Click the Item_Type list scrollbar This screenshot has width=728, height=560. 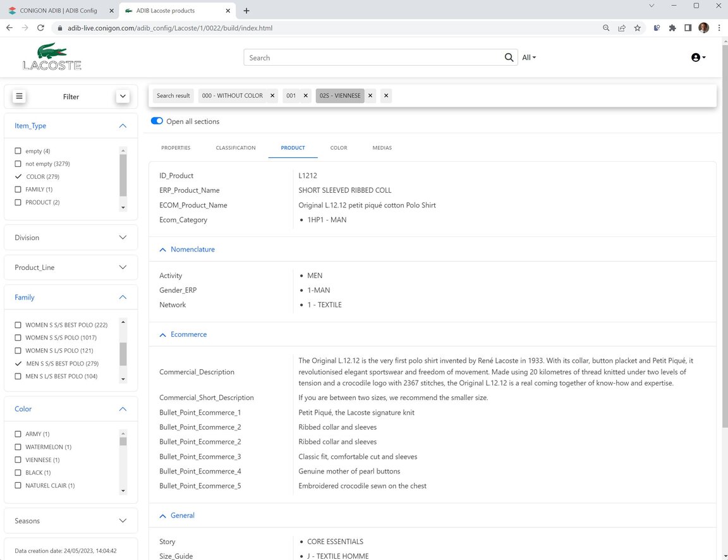(123, 175)
